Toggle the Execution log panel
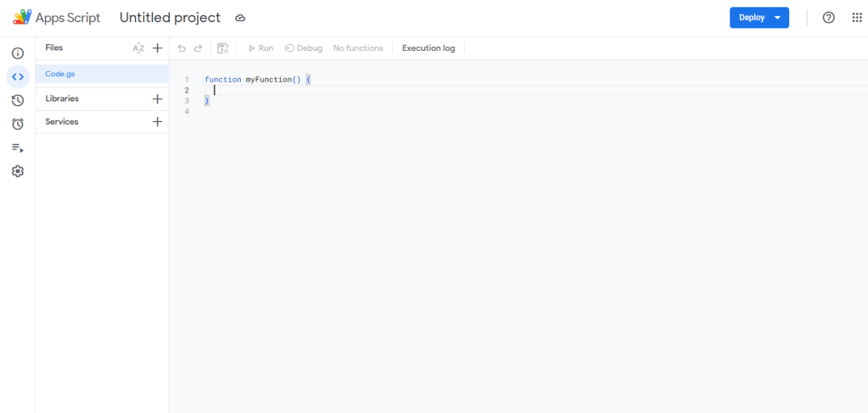Screen dimensions: 868x413 pyautogui.click(x=428, y=48)
